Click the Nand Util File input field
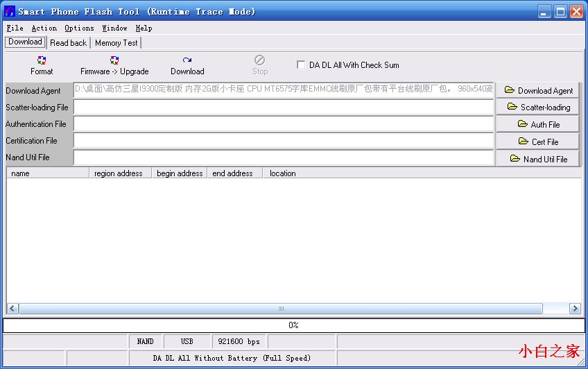 click(284, 157)
